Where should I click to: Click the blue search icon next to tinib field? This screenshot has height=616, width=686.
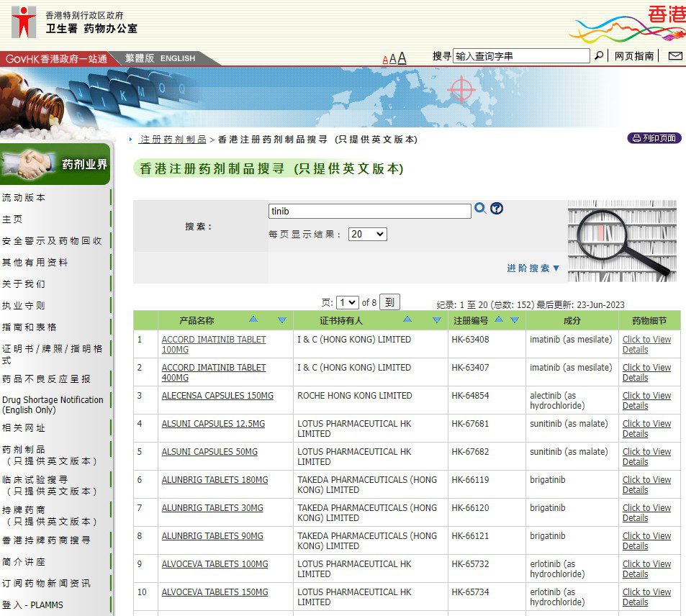480,208
